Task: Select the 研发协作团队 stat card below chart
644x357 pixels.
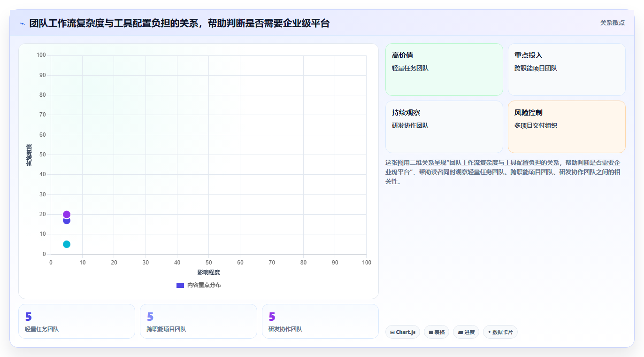Action: 320,321
